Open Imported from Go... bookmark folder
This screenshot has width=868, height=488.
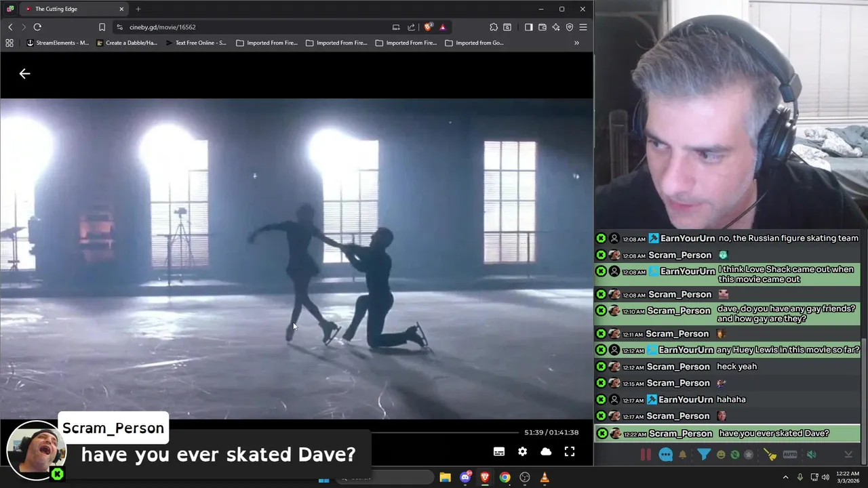tap(474, 43)
